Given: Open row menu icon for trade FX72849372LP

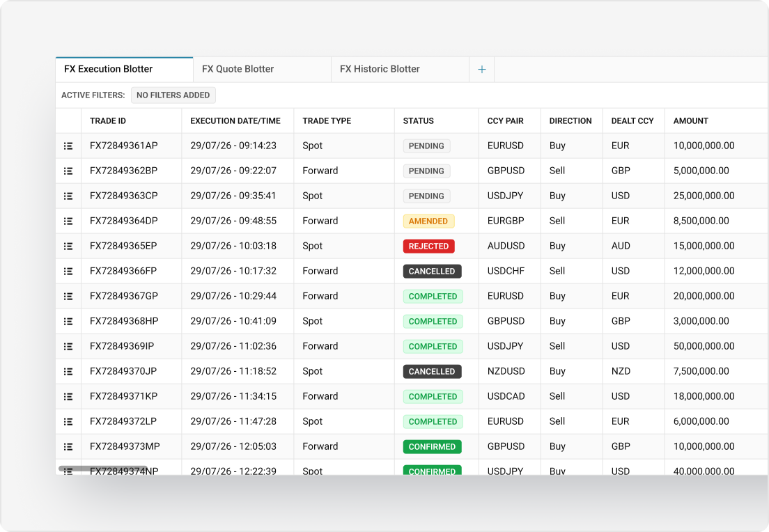Looking at the screenshot, I should (68, 422).
